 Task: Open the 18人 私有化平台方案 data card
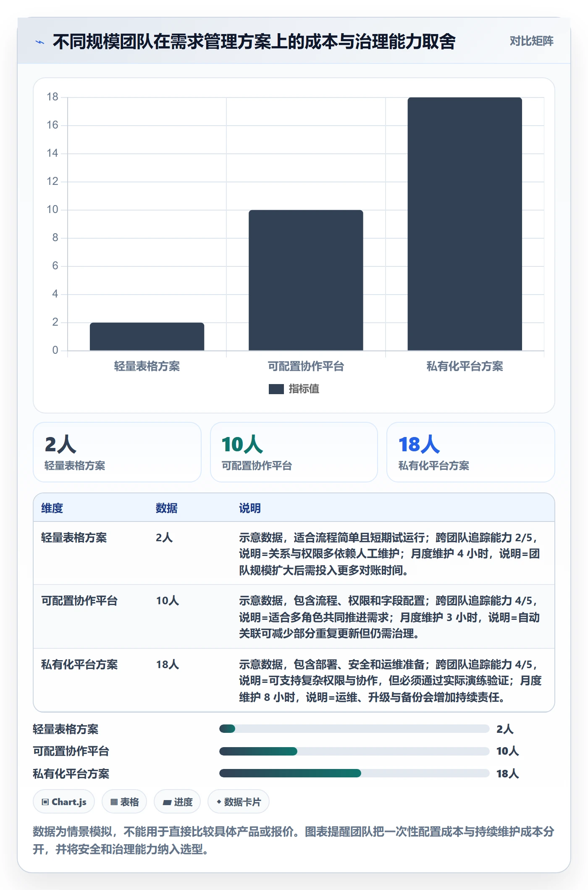tap(471, 452)
